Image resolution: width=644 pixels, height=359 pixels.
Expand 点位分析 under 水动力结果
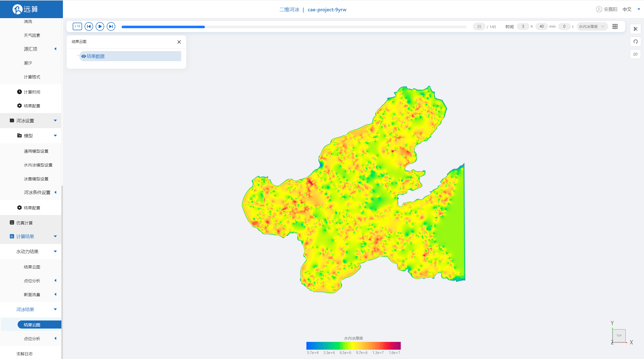pos(55,281)
